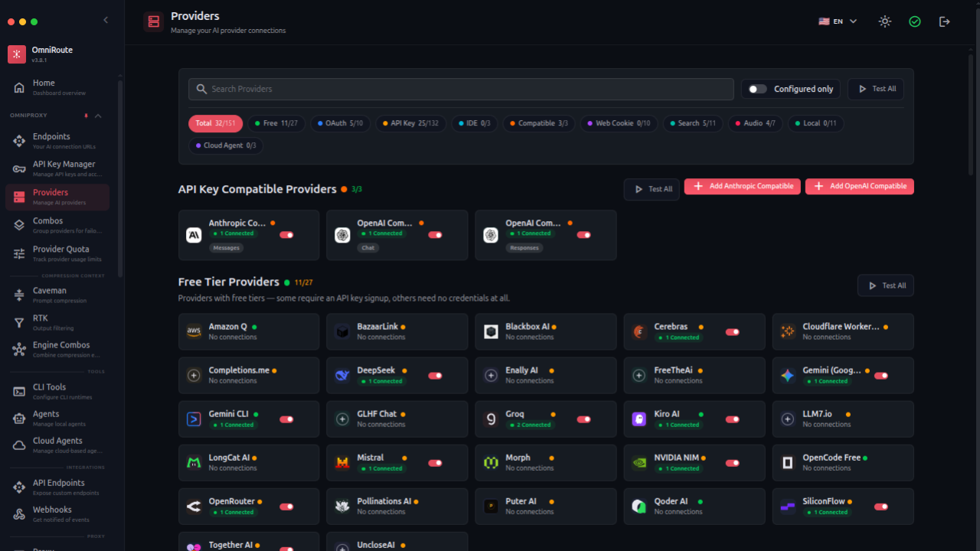980x551 pixels.
Task: Click the Search Providers input field
Action: (x=461, y=89)
